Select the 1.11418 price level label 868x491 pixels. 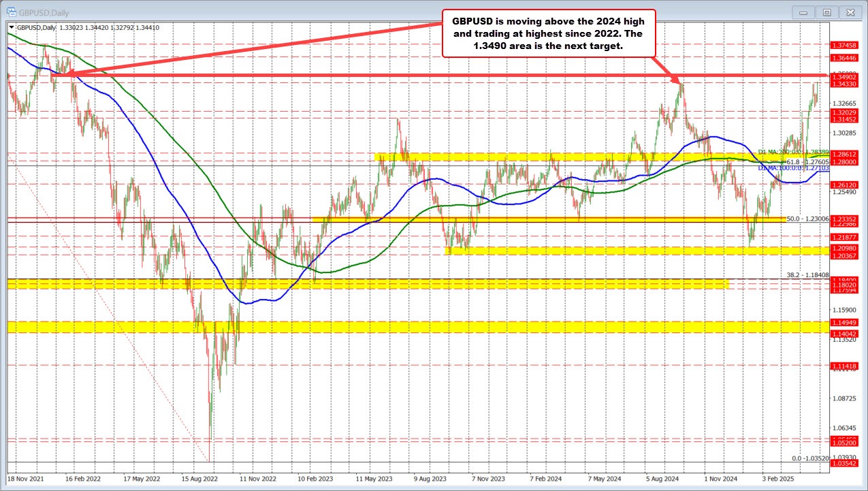(x=843, y=366)
